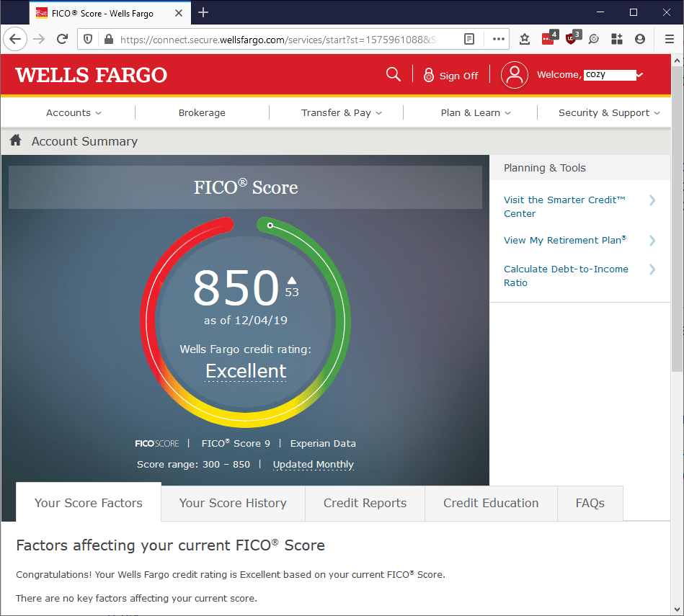Viewport: 684px width, 616px height.
Task: Click the Account Summary breadcrumb
Action: 84,141
